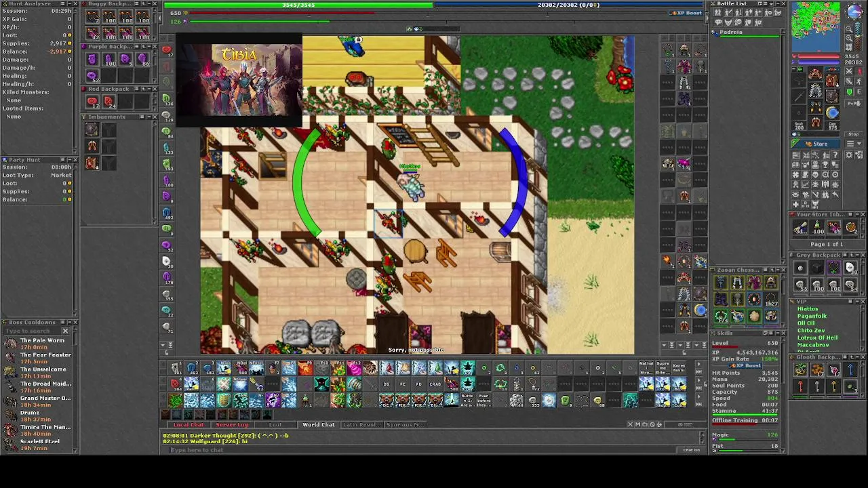The height and width of the screenshot is (488, 868).
Task: Click the armor equipment slot
Action: pos(816,90)
